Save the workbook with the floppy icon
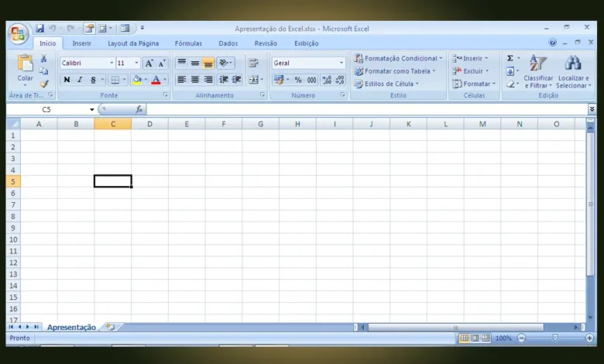Image resolution: width=604 pixels, height=364 pixels. [39, 28]
